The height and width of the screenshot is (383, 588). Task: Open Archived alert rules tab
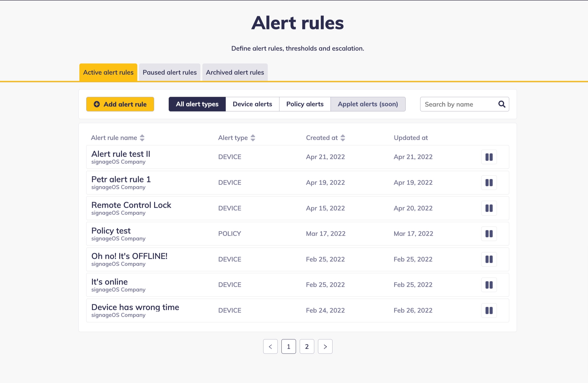pos(235,72)
